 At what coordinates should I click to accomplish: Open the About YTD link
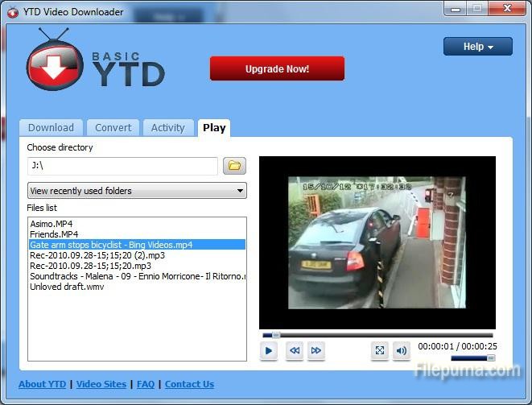pyautogui.click(x=42, y=384)
